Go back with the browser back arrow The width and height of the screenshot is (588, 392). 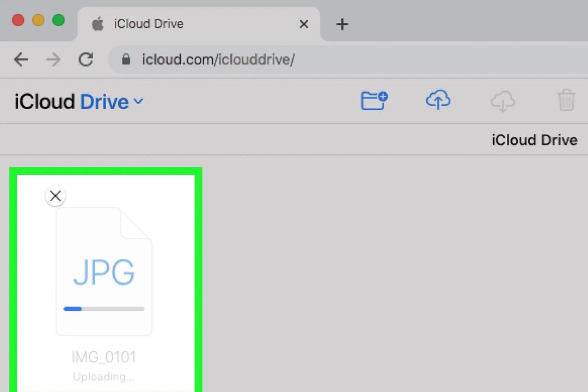pyautogui.click(x=21, y=59)
